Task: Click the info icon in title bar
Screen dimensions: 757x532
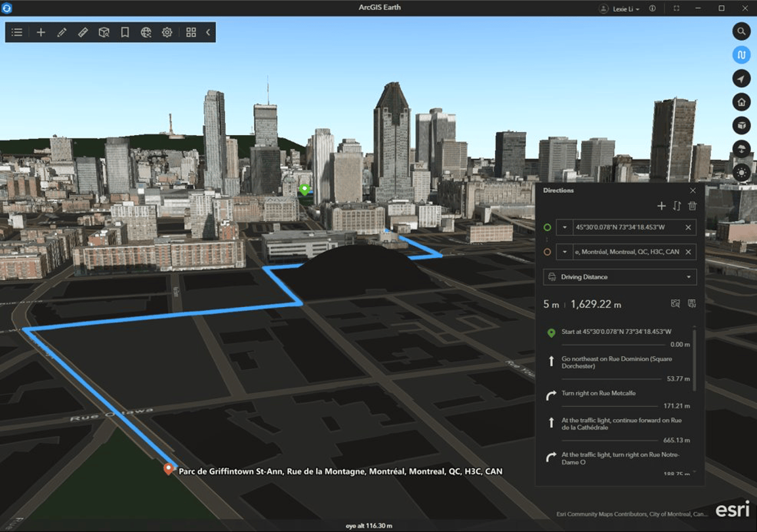Action: (652, 9)
